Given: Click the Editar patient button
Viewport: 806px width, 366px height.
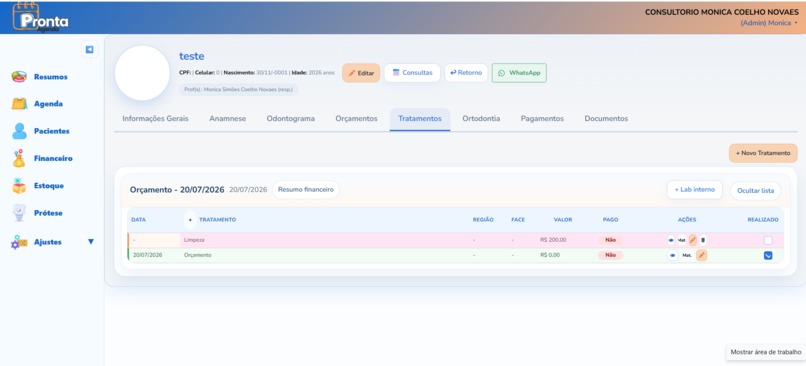Looking at the screenshot, I should [361, 73].
